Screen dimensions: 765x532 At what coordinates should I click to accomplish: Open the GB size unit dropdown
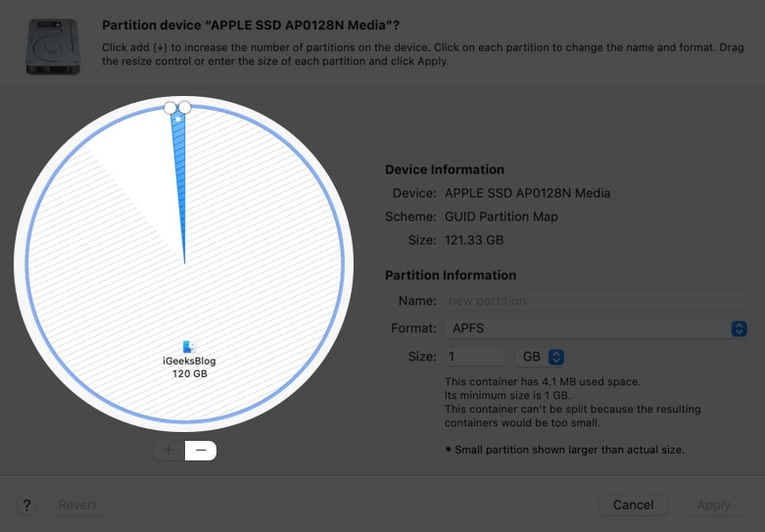tap(540, 357)
